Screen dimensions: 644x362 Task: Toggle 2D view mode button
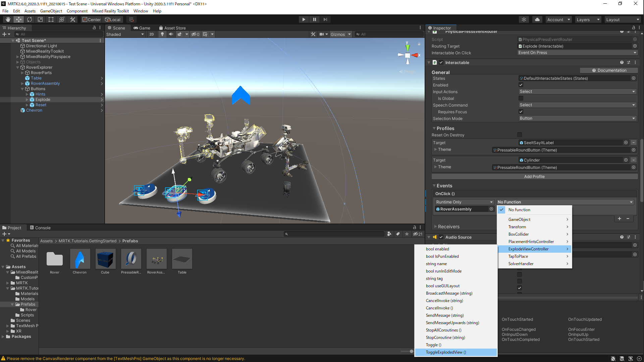coord(152,34)
